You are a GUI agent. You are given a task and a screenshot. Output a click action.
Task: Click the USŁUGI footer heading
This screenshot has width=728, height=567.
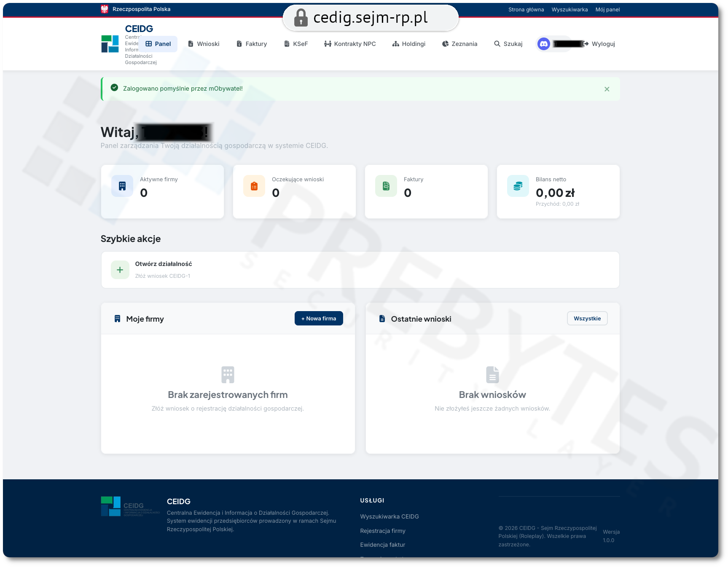point(372,500)
